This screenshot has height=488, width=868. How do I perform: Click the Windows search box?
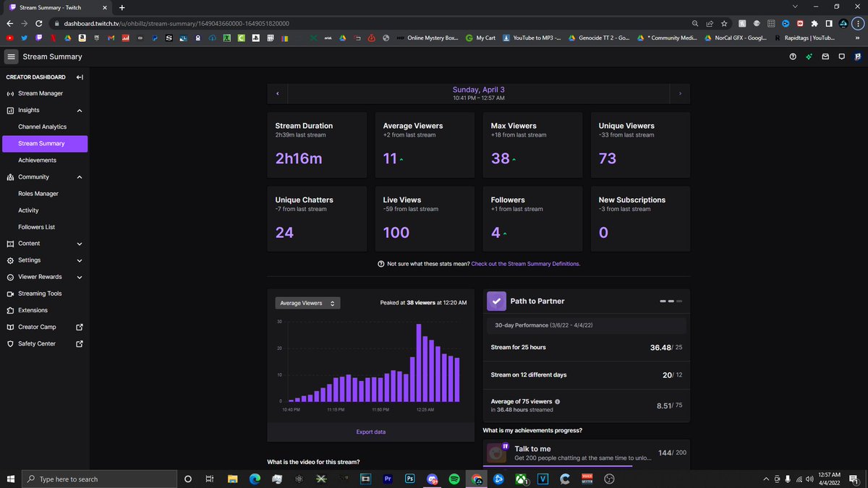pos(101,479)
